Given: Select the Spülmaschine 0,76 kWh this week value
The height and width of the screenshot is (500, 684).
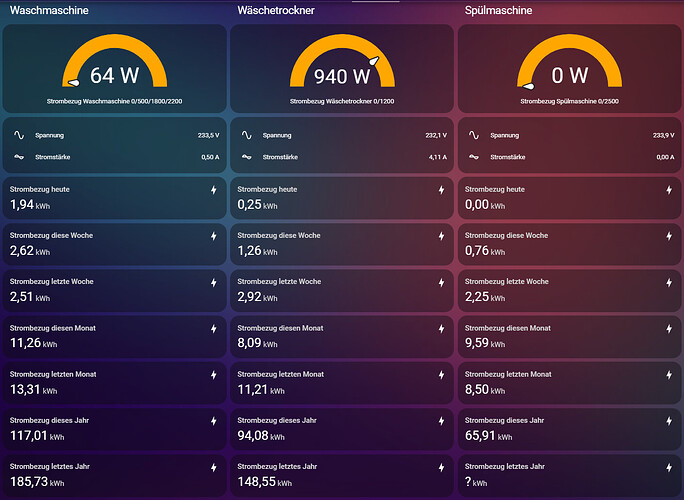Looking at the screenshot, I should tap(485, 251).
